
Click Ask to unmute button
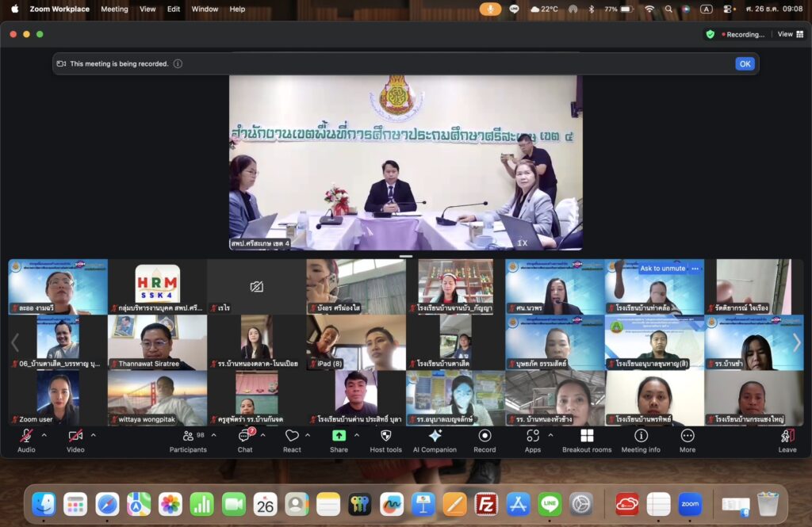662,269
